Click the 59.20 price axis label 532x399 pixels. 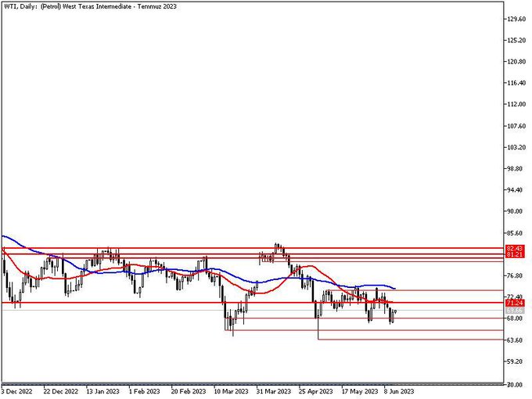point(516,361)
